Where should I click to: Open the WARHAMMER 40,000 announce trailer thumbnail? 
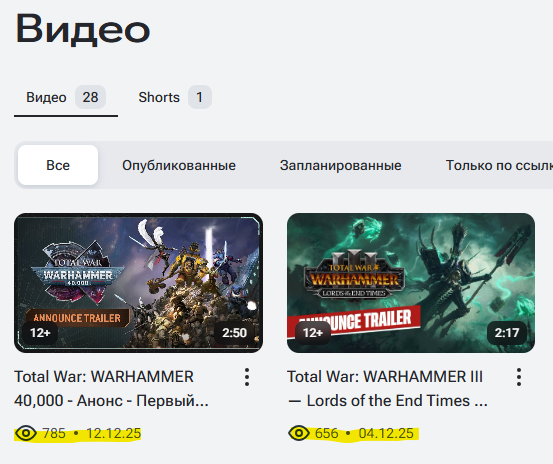[138, 283]
